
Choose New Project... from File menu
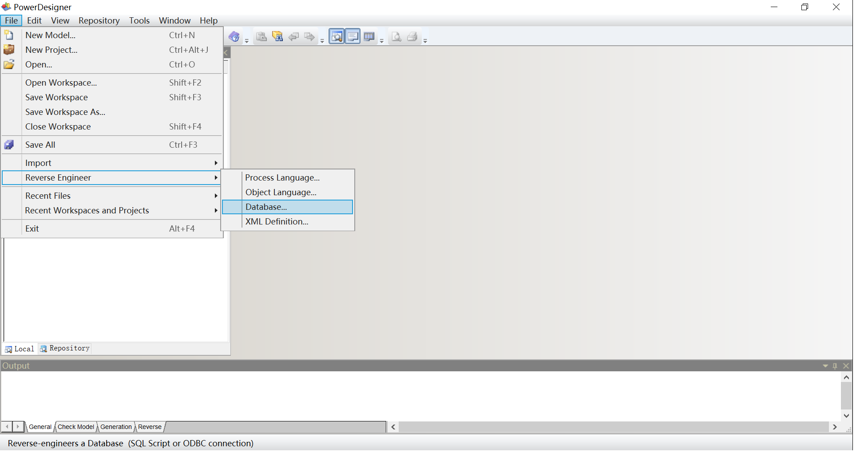tap(112, 50)
